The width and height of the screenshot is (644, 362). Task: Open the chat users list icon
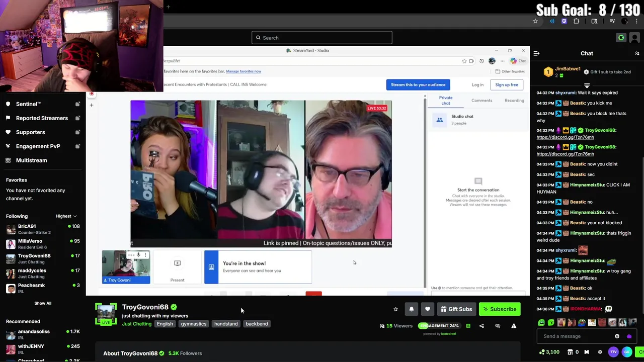[637, 53]
